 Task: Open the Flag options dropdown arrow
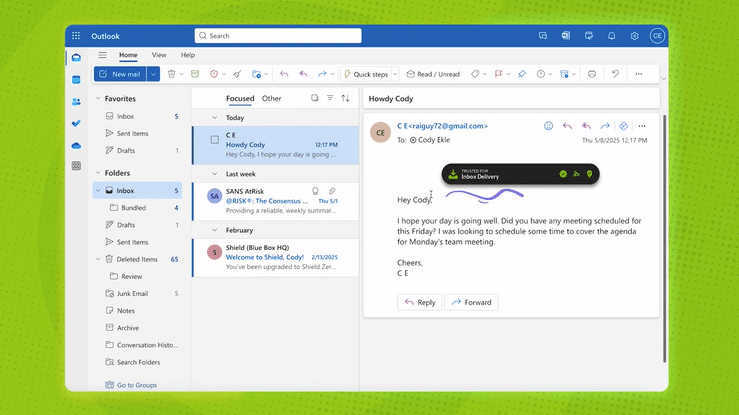pyautogui.click(x=508, y=74)
